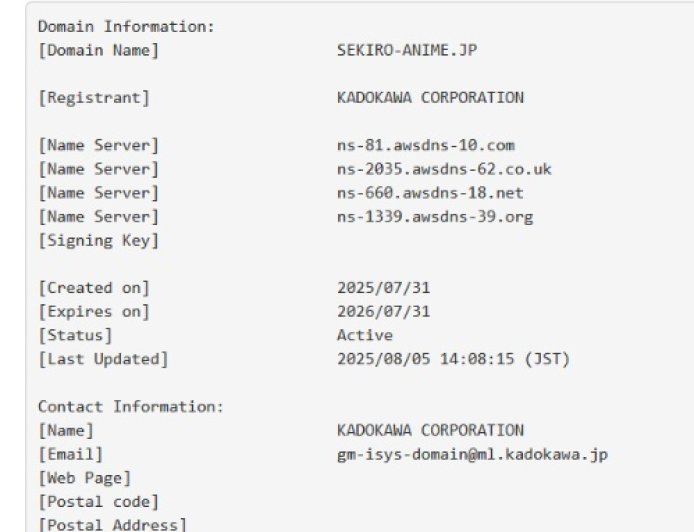Click the [Postal Address] label
Screen dimensions: 694x532
[112, 525]
